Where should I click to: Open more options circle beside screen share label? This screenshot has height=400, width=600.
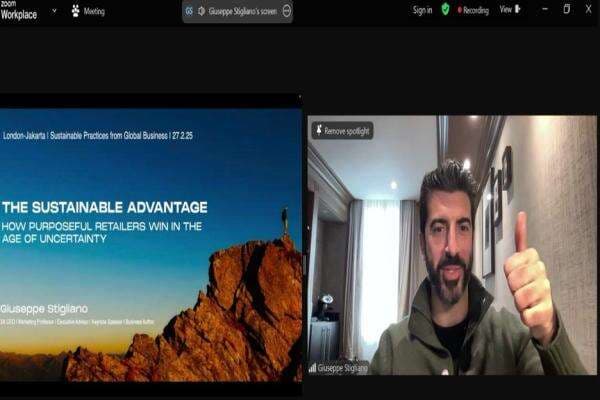[287, 11]
